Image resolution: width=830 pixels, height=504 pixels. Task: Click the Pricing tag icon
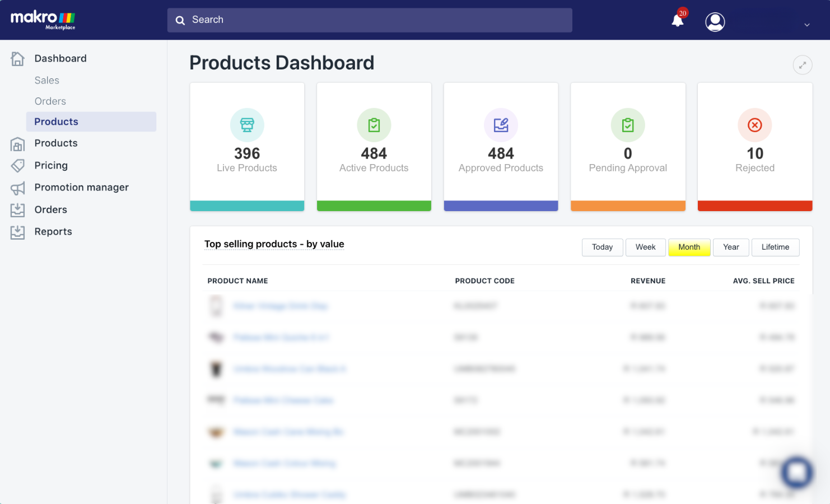pyautogui.click(x=17, y=166)
